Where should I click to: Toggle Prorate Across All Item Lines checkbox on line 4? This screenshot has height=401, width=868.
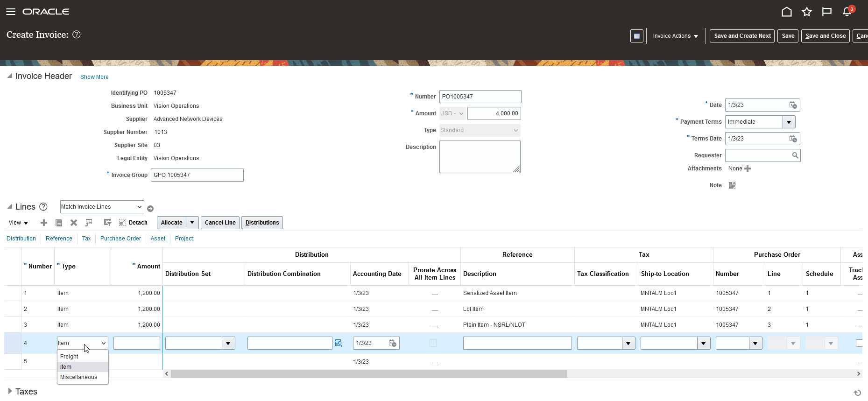pyautogui.click(x=433, y=343)
